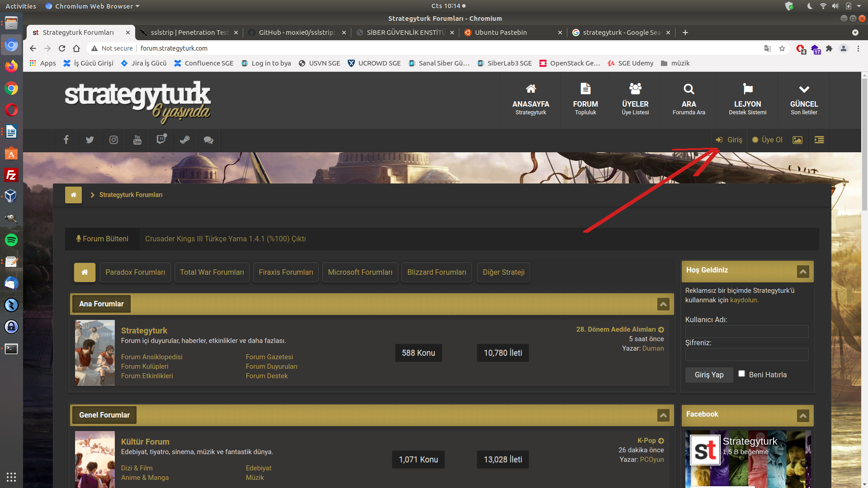Click the address bar URL
This screenshot has width=868, height=488.
tap(174, 48)
